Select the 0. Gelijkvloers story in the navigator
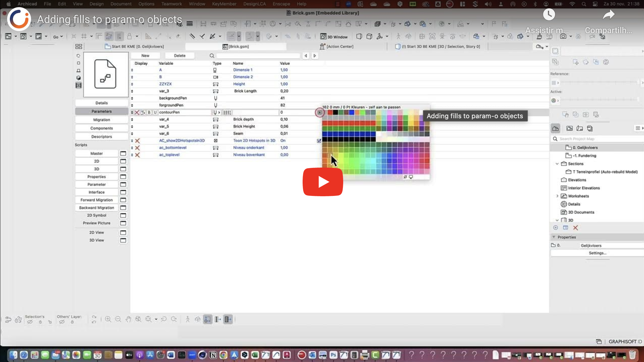The height and width of the screenshot is (362, 644). pos(584,147)
